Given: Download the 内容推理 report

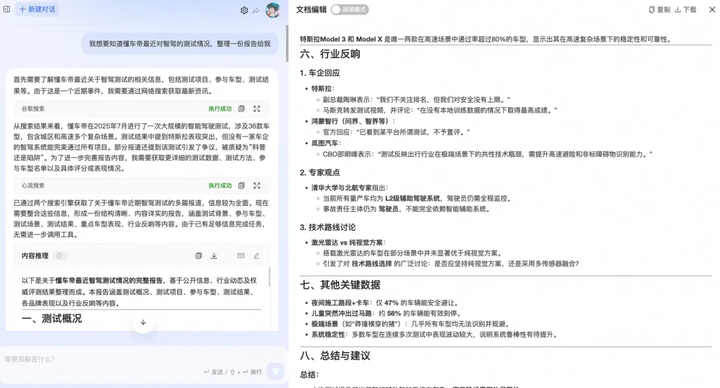Looking at the screenshot, I should (214, 256).
